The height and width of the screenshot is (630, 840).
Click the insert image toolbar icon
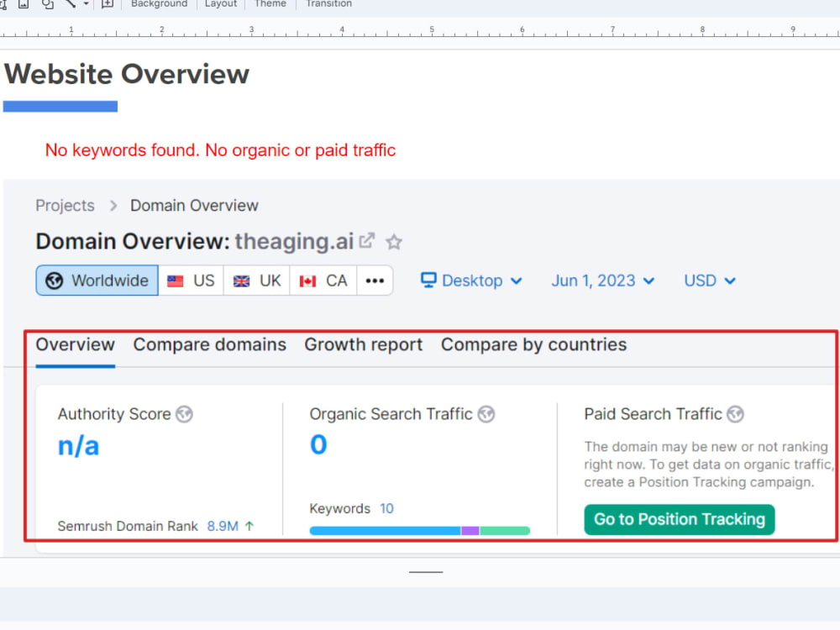(x=24, y=3)
